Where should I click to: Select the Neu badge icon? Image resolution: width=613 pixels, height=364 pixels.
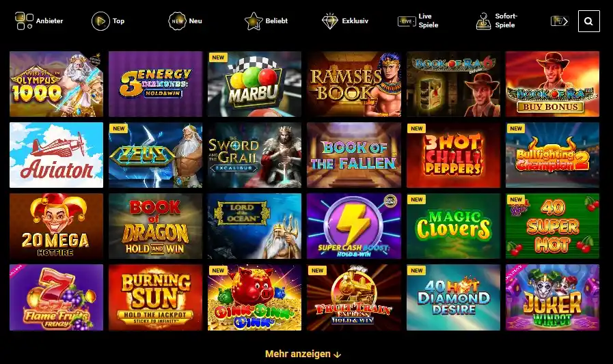(x=177, y=21)
